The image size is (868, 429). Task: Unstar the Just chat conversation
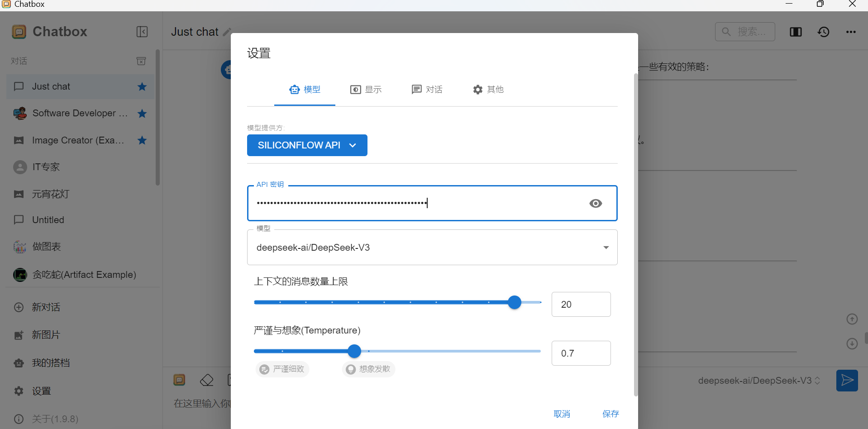click(142, 86)
